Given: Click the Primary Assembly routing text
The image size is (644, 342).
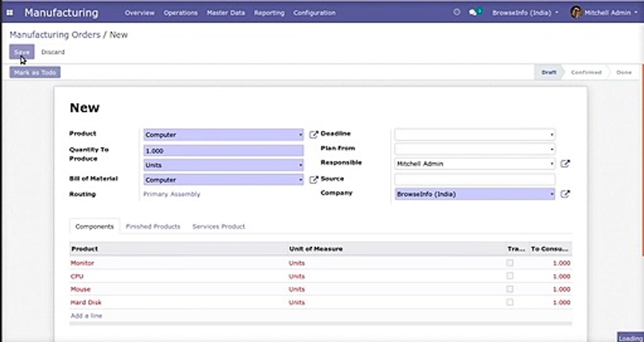Looking at the screenshot, I should [x=172, y=194].
